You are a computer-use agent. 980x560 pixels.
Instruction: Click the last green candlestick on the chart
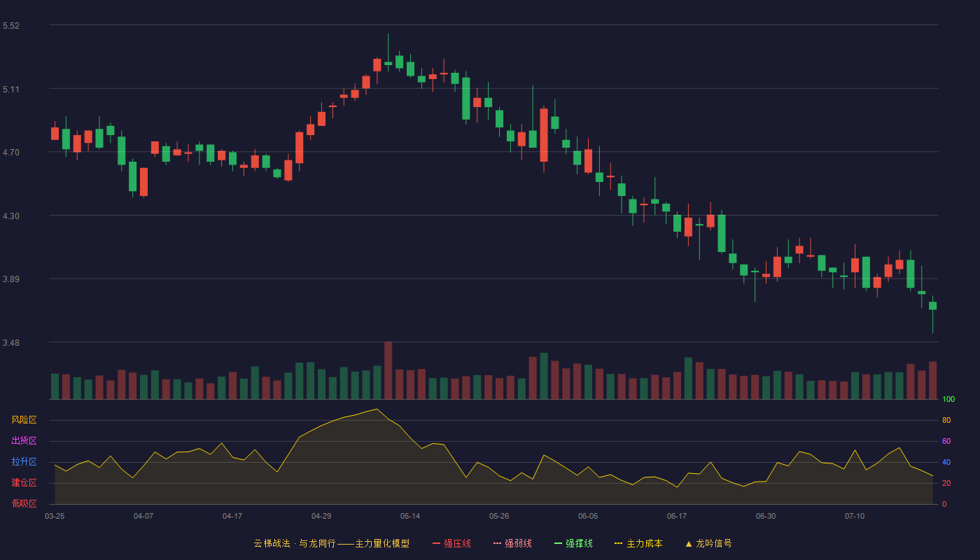pyautogui.click(x=932, y=306)
